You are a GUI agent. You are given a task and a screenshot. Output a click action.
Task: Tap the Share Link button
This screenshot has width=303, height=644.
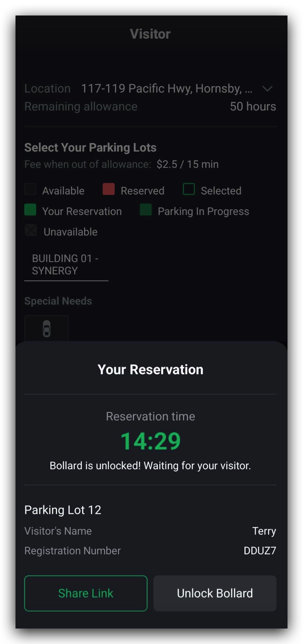click(86, 593)
